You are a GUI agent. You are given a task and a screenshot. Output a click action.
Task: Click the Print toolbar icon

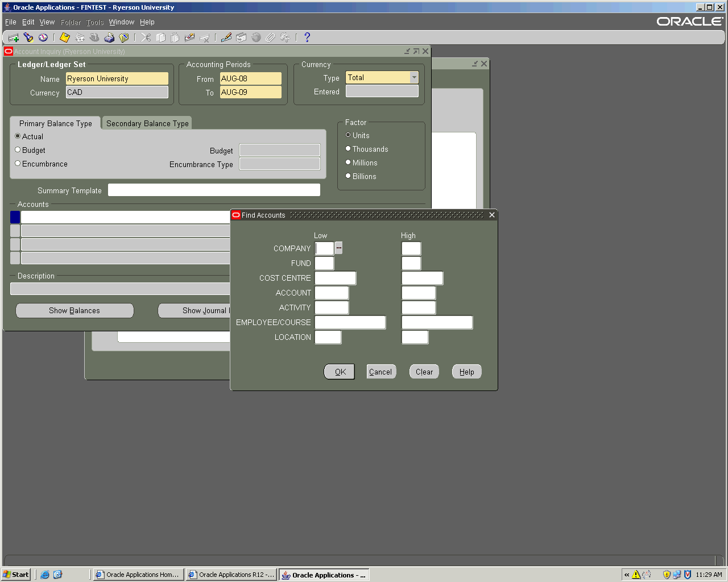point(109,38)
